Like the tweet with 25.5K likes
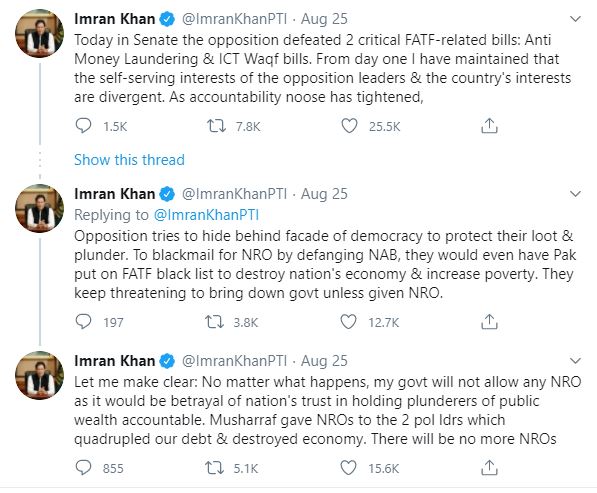The width and height of the screenshot is (597, 493). click(x=349, y=126)
